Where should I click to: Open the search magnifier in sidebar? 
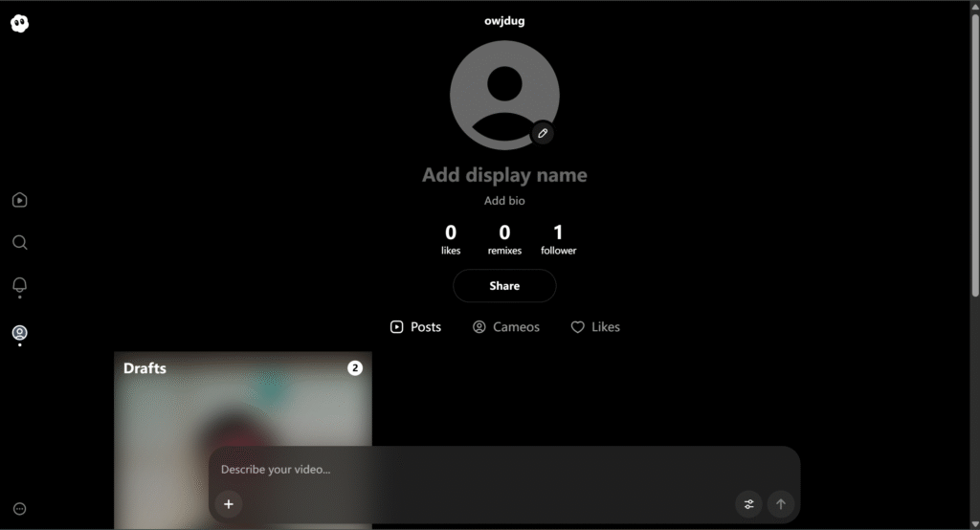tap(19, 243)
